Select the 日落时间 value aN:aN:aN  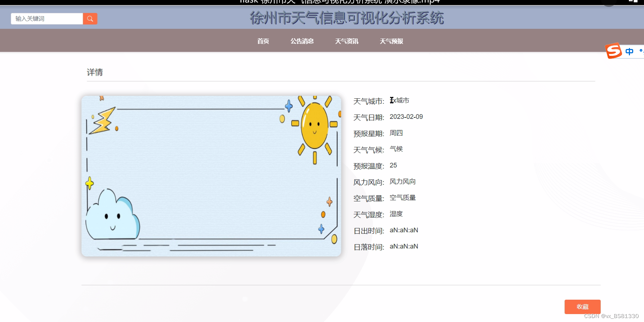404,246
